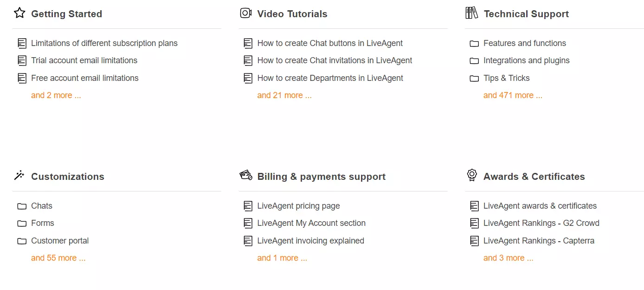Click the article icon beside LiveAgent pricing page
This screenshot has height=290, width=644.
coord(248,205)
